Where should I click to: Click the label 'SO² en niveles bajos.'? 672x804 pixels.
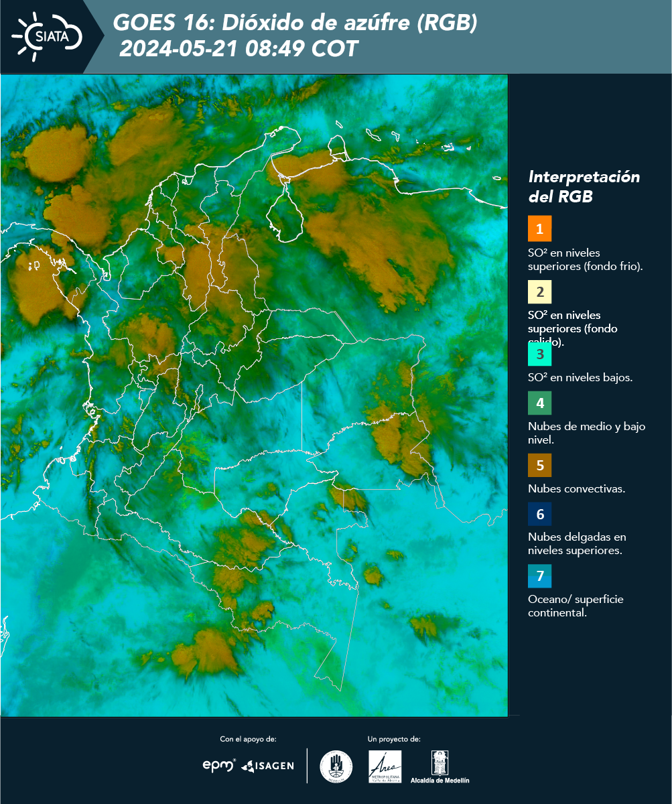click(580, 377)
